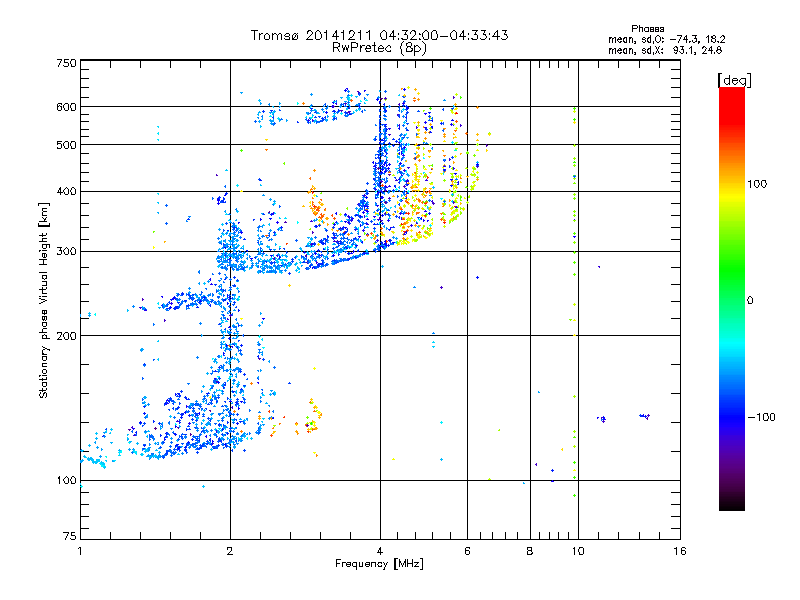Click the y-axis label '200'

(x=66, y=335)
